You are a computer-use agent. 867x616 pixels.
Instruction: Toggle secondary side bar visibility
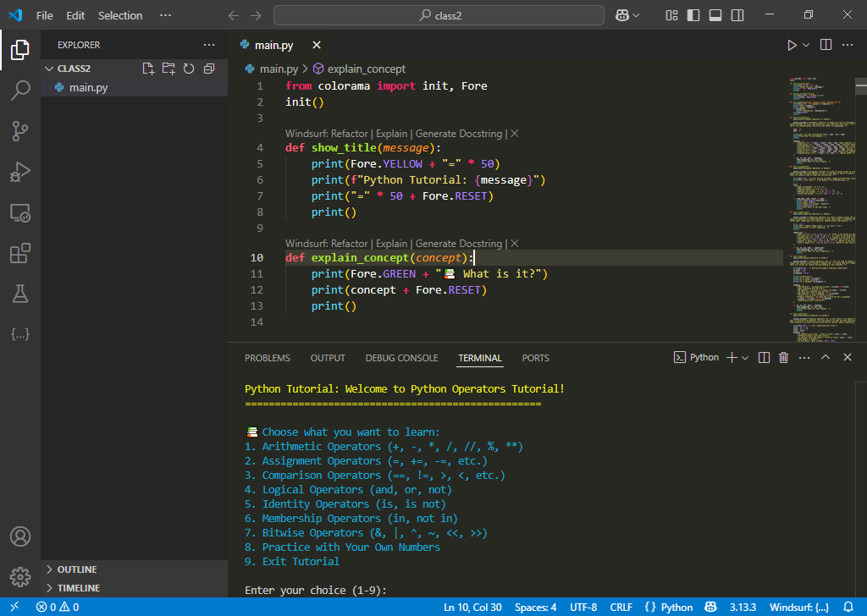click(x=737, y=15)
